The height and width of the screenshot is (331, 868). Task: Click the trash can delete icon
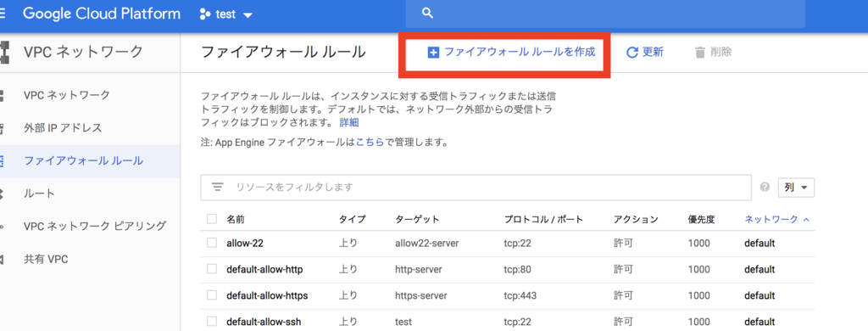point(700,53)
